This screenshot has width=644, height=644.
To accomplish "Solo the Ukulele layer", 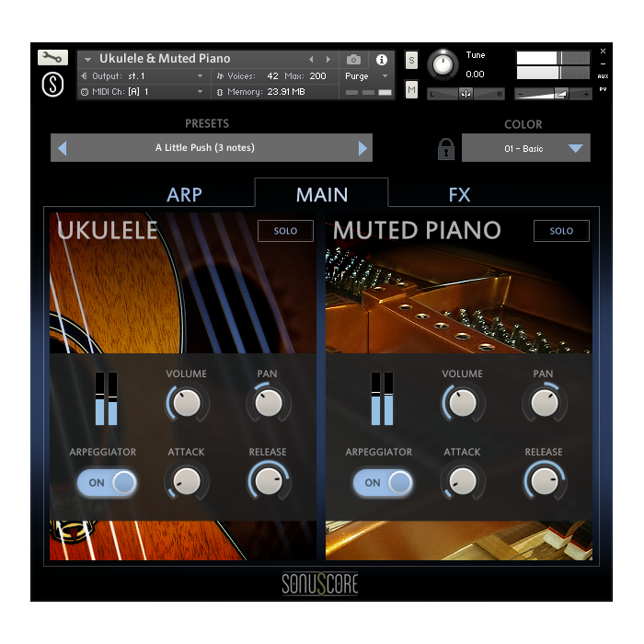I will (x=285, y=231).
